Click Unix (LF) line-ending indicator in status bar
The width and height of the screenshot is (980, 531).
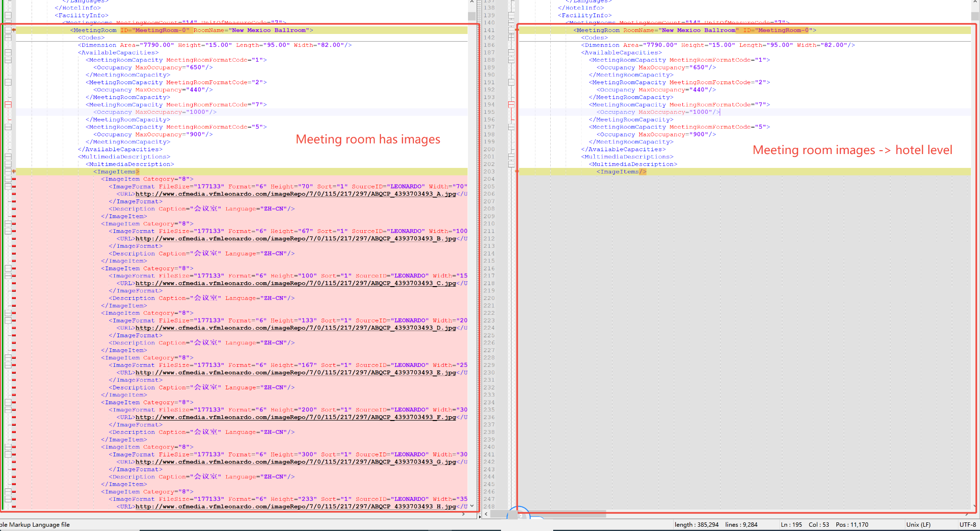click(x=918, y=525)
